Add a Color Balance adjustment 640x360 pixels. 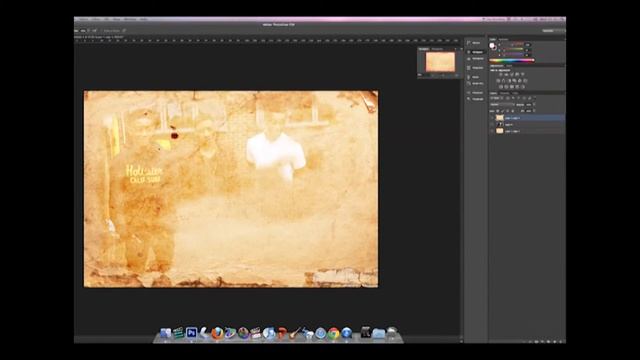pos(504,81)
